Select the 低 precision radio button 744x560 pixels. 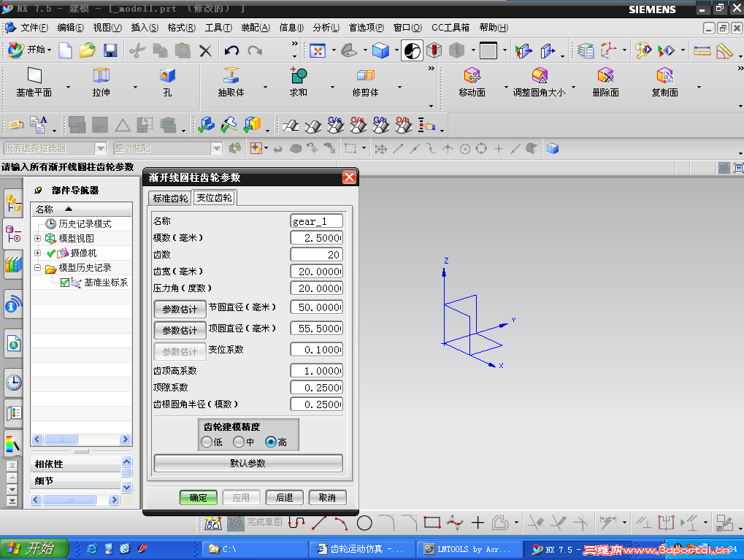207,442
